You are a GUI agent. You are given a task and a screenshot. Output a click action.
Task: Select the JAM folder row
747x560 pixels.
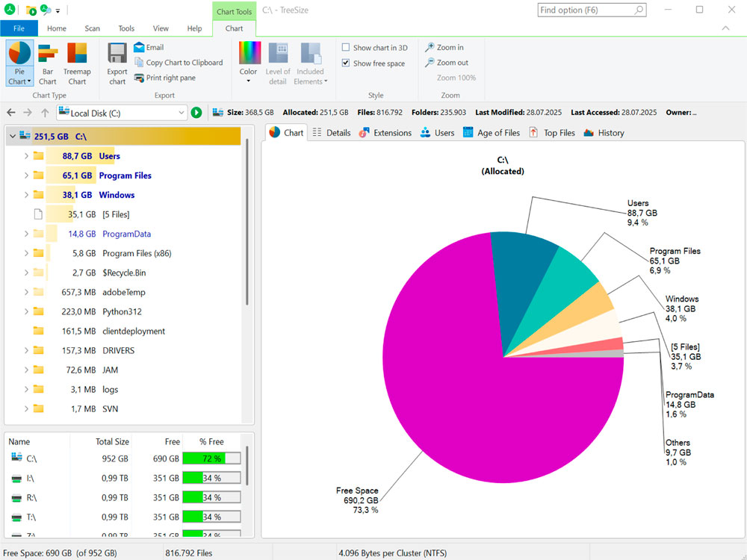(124, 370)
